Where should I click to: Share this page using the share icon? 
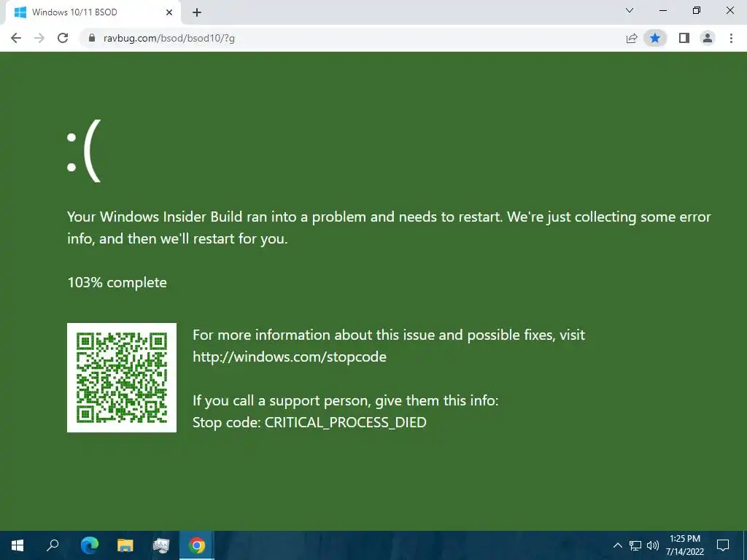(632, 38)
